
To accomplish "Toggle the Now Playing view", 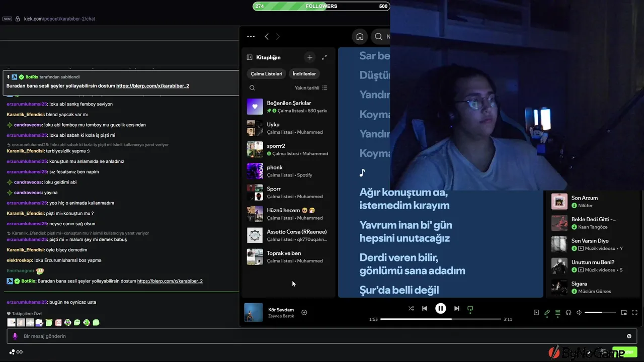I will (536, 312).
